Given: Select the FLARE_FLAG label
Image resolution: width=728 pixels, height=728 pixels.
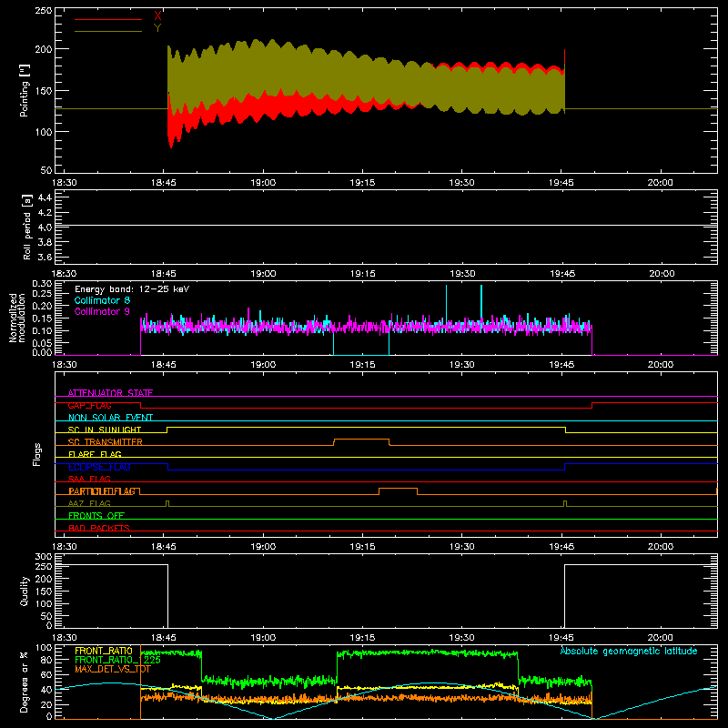Looking at the screenshot, I should click(x=95, y=454).
